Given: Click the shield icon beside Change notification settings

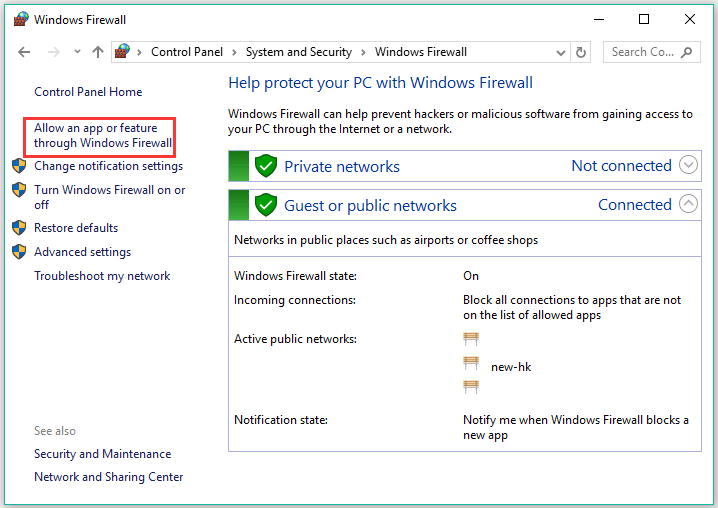Looking at the screenshot, I should pos(19,166).
